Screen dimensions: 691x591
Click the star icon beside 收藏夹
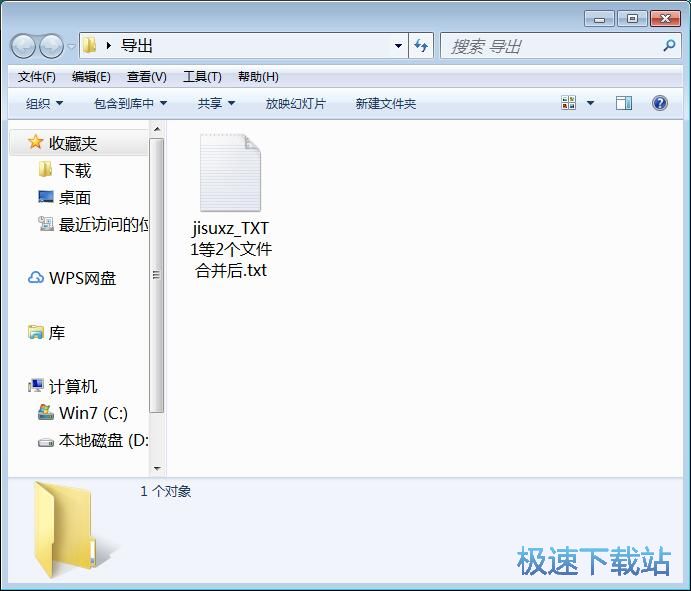click(x=35, y=142)
